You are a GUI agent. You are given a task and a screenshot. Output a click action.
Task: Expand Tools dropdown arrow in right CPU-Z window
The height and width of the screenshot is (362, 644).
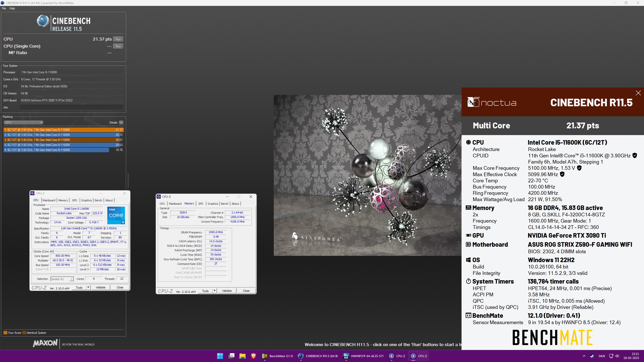(x=214, y=291)
